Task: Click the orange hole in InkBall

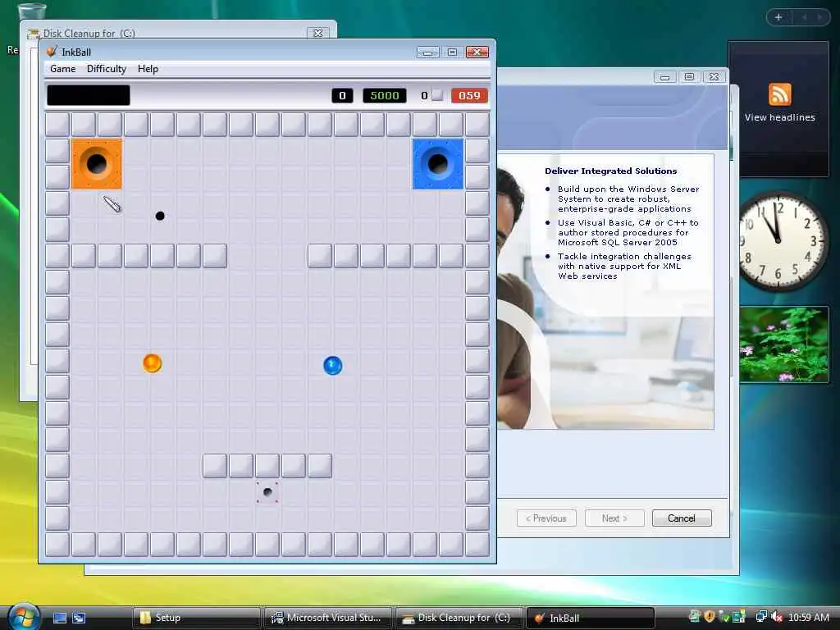Action: [97, 164]
